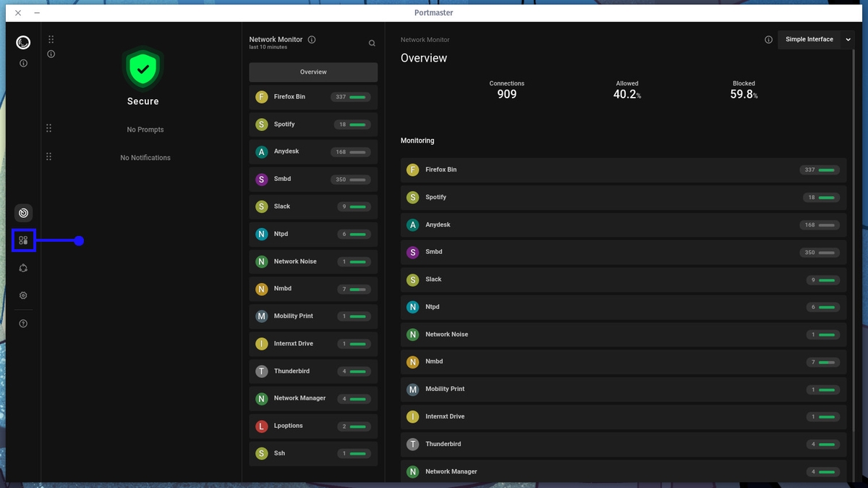Open Portmaster settings via the gear icon
The width and height of the screenshot is (868, 488).
coord(23,295)
